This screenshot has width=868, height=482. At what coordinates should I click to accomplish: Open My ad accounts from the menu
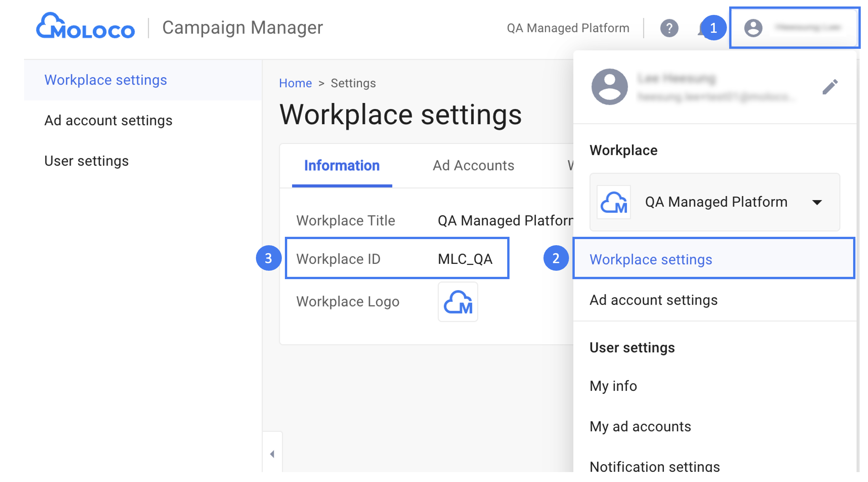coord(640,426)
